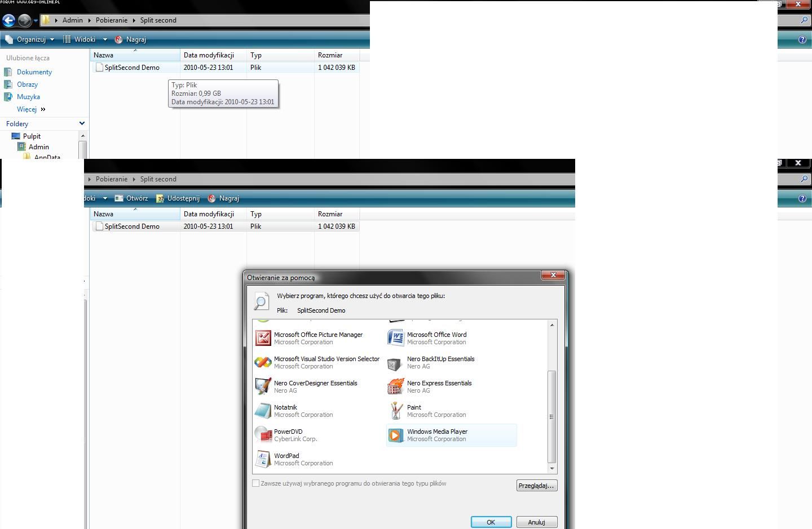Open recent pages dropdown beside Forward arrow

click(x=36, y=21)
